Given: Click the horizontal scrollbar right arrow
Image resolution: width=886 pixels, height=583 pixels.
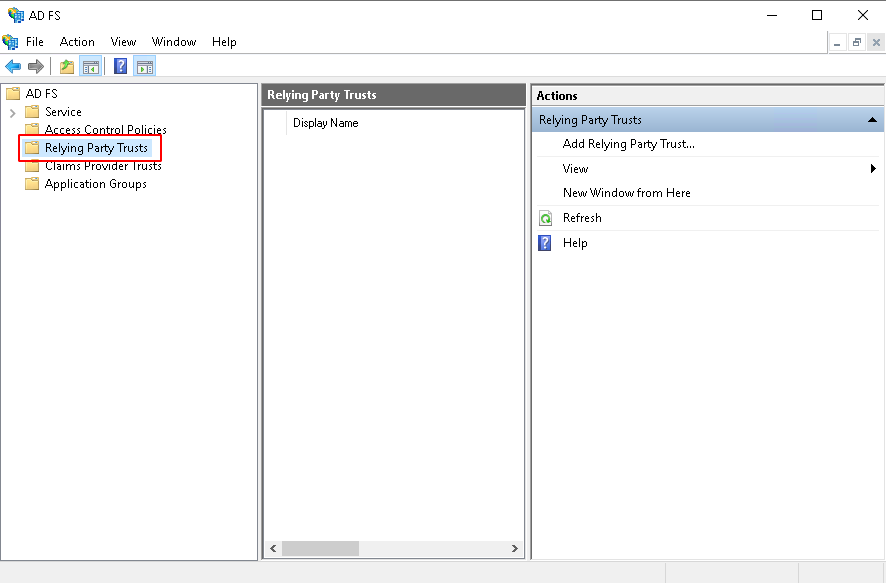Looking at the screenshot, I should coord(515,549).
